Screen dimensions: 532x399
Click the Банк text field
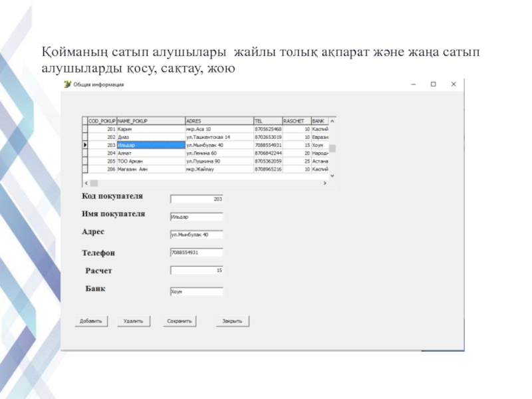(x=197, y=292)
